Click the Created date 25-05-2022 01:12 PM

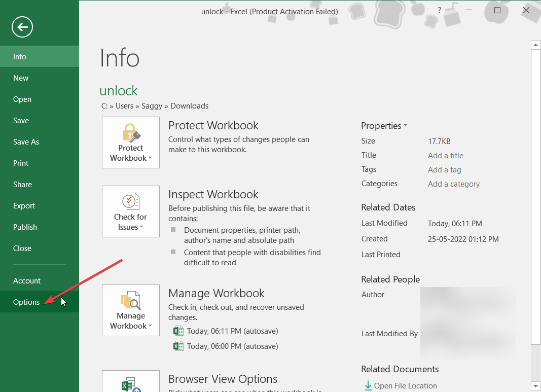(463, 239)
